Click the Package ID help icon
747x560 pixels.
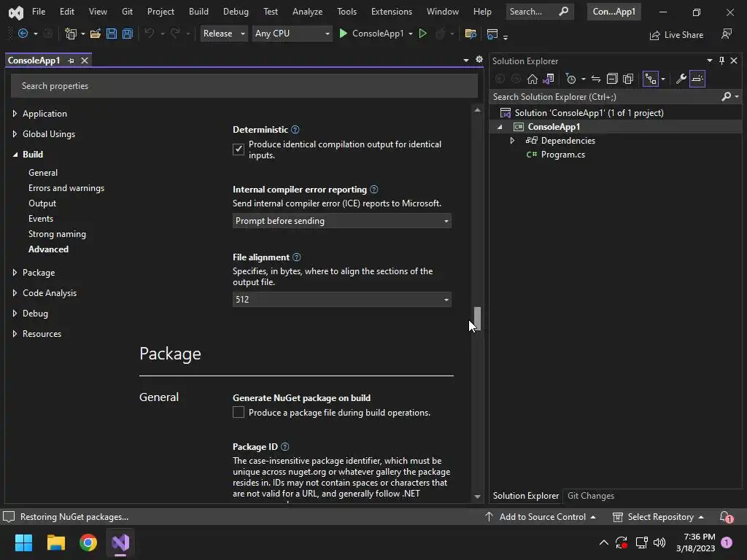[x=285, y=447]
